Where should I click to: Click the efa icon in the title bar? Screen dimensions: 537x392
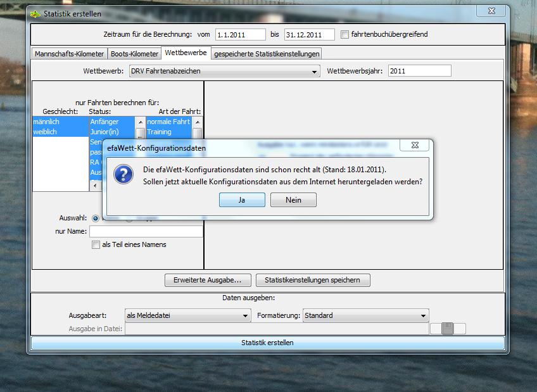click(x=36, y=14)
